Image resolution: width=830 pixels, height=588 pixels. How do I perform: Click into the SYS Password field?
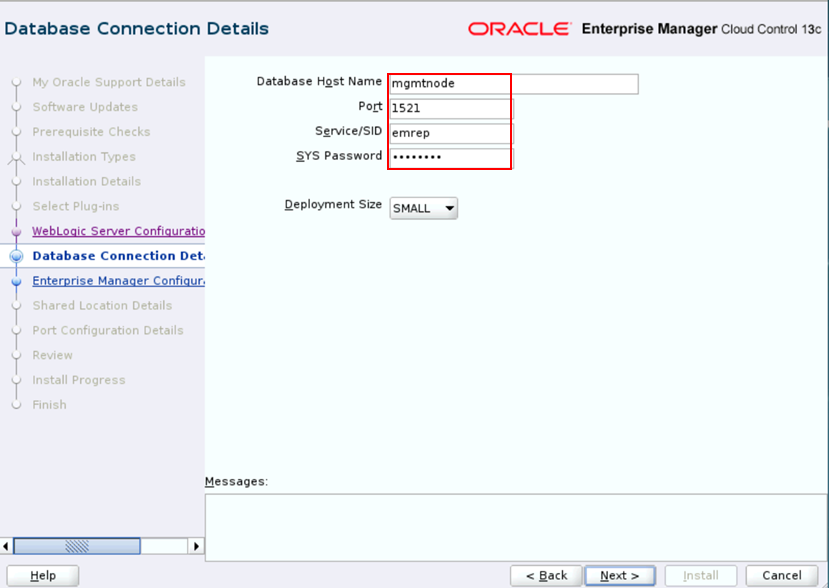point(451,158)
